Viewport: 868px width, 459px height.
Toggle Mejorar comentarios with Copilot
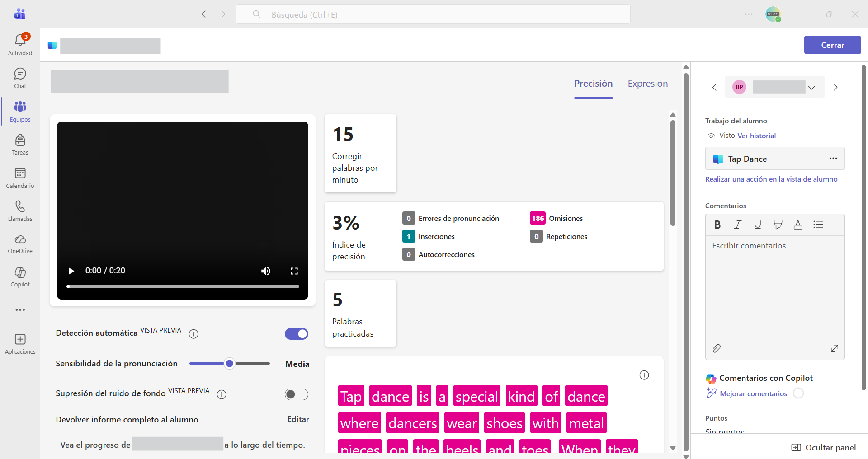tap(798, 393)
